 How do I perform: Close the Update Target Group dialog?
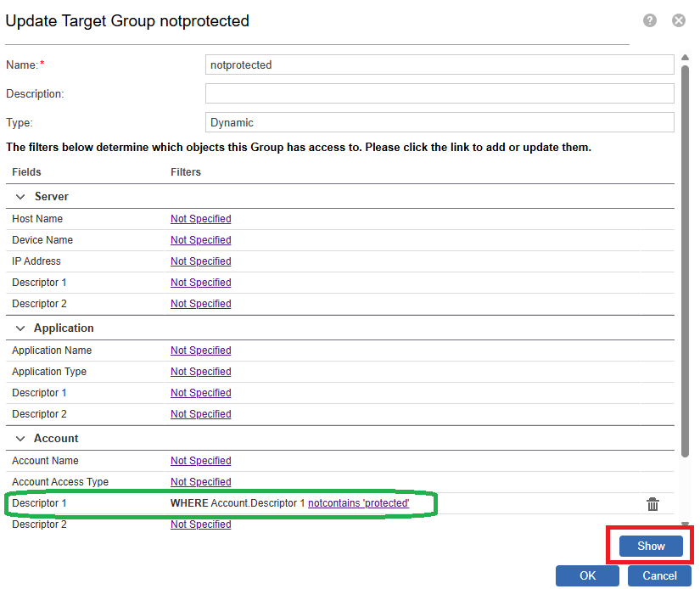point(678,20)
